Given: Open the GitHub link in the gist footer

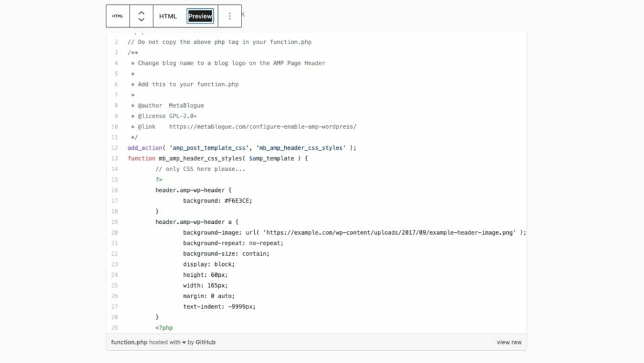Looking at the screenshot, I should point(205,342).
